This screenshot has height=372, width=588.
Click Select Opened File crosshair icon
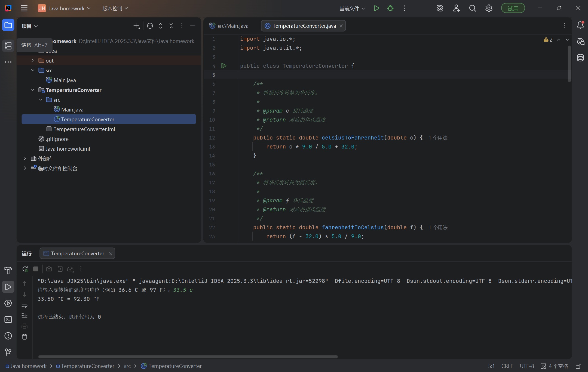click(150, 26)
